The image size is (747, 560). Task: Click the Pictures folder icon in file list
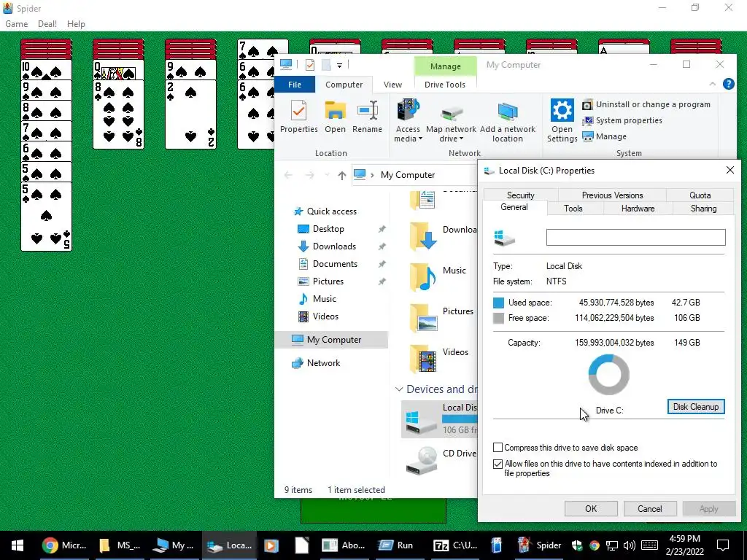423,318
